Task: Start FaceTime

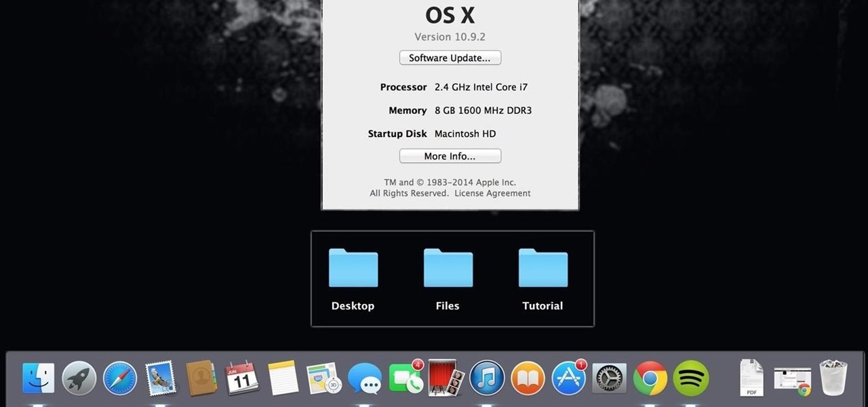Action: click(405, 378)
